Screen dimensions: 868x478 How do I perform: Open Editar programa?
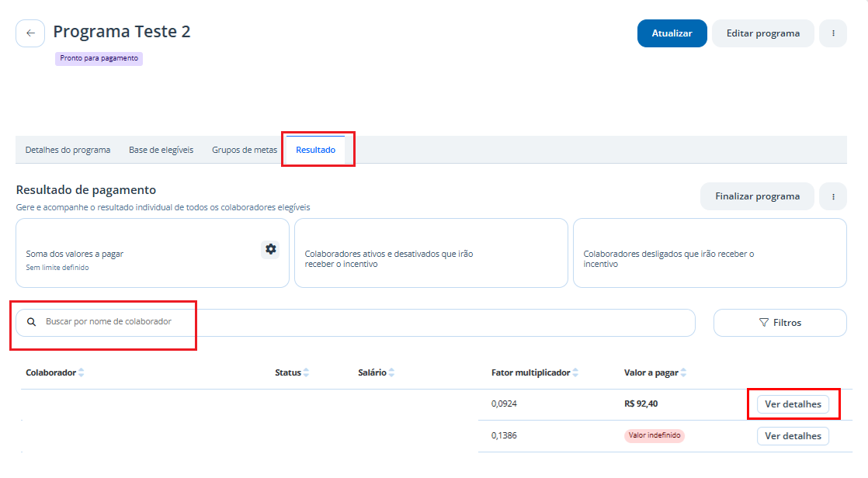763,33
